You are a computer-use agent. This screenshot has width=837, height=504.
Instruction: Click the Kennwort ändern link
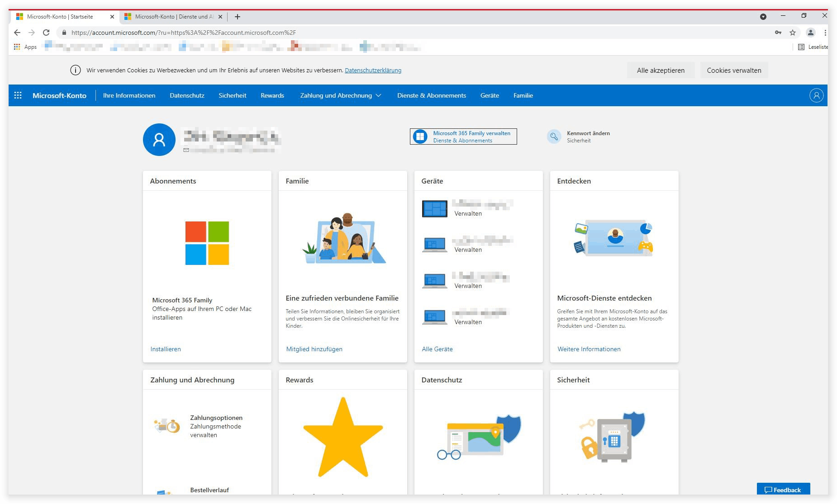pyautogui.click(x=588, y=133)
